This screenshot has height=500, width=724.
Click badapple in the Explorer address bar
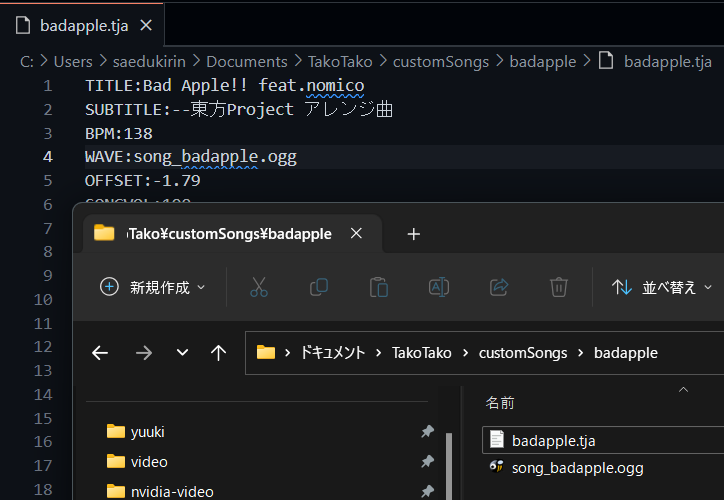click(626, 353)
